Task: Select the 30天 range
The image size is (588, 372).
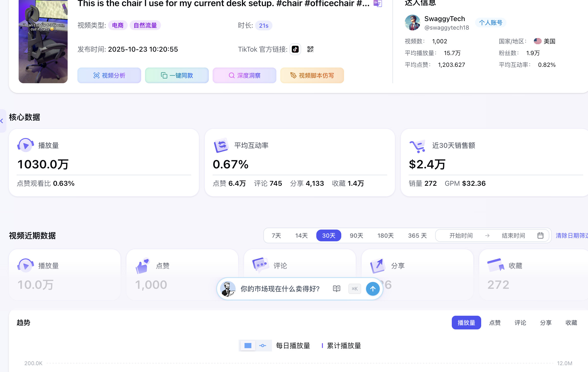Action: click(329, 235)
